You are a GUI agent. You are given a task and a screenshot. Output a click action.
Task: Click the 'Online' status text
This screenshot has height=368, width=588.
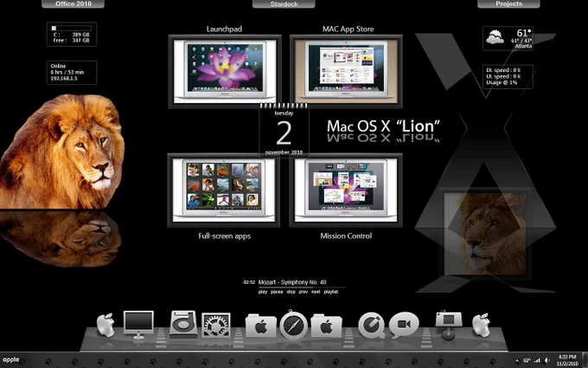(x=58, y=66)
